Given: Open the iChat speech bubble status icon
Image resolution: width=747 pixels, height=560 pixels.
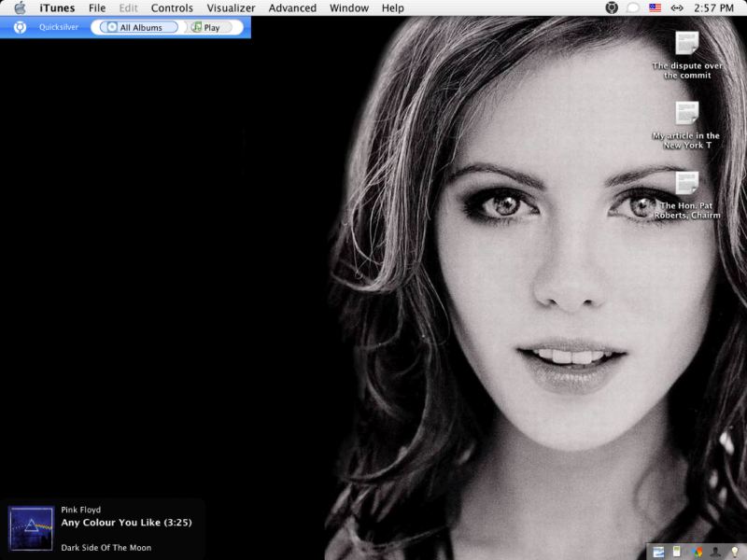Looking at the screenshot, I should (x=633, y=7).
